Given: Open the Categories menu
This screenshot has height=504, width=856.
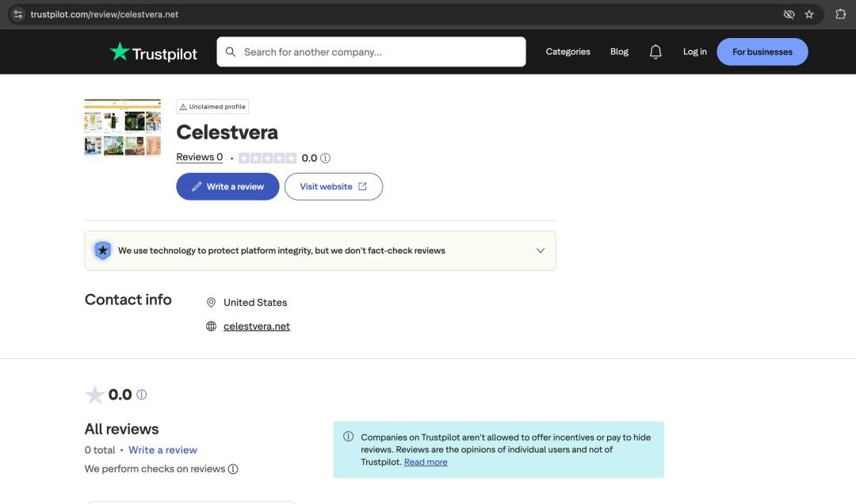Looking at the screenshot, I should point(567,52).
